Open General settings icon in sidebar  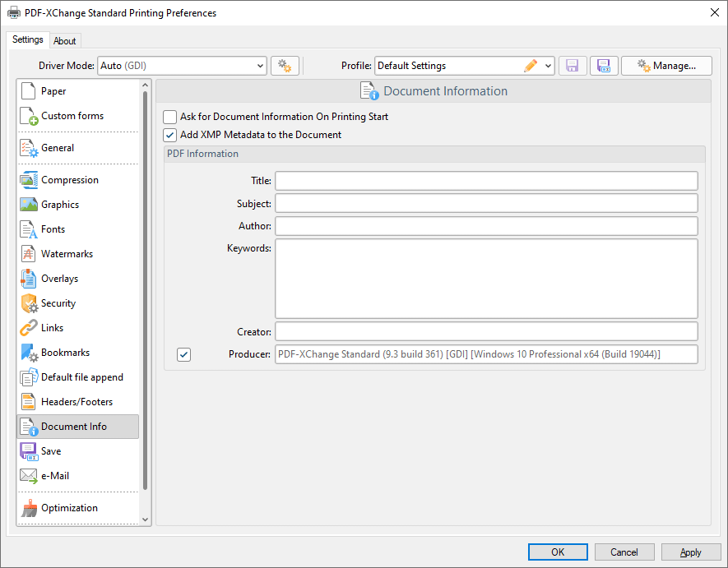click(29, 148)
